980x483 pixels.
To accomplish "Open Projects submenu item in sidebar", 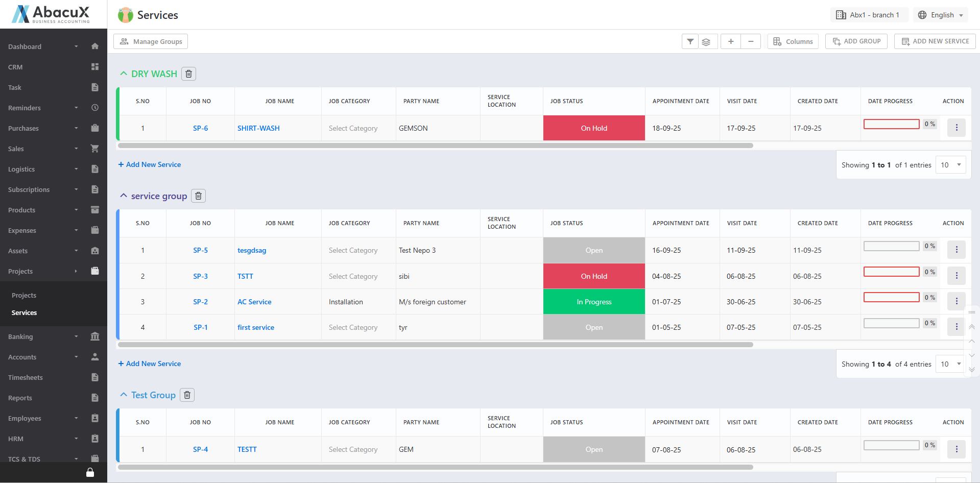I will (24, 295).
